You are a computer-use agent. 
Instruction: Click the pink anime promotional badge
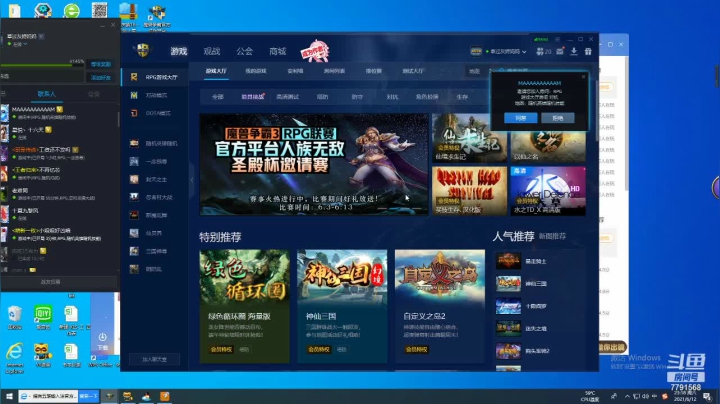pyautogui.click(x=315, y=51)
